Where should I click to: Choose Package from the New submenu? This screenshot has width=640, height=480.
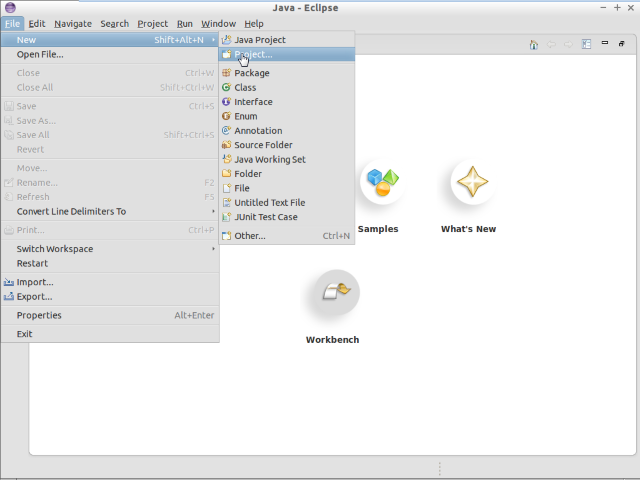287,73
